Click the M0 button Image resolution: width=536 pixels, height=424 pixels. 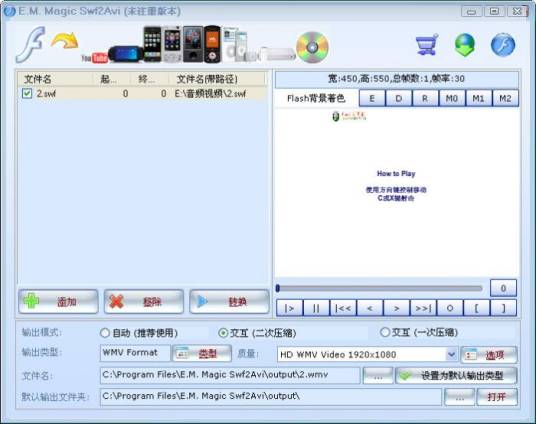click(452, 98)
